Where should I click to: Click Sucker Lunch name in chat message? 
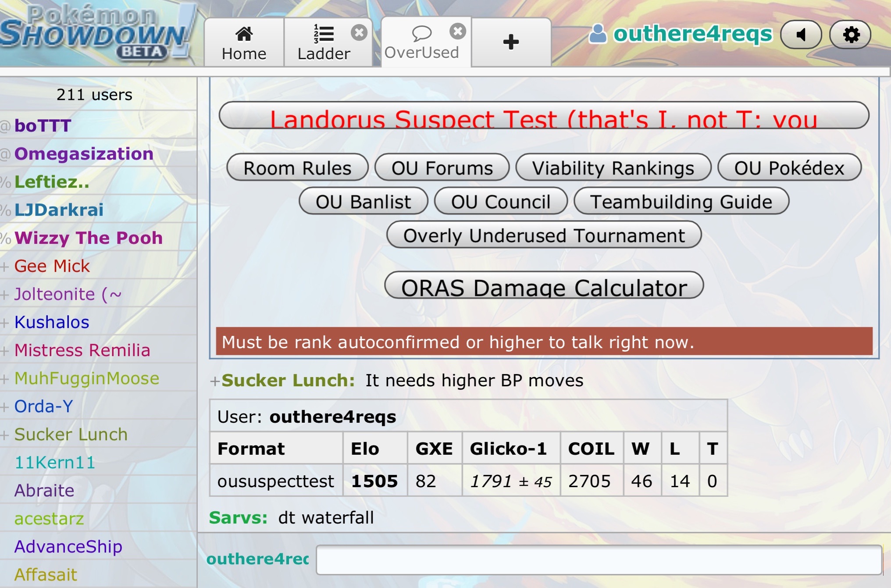288,380
